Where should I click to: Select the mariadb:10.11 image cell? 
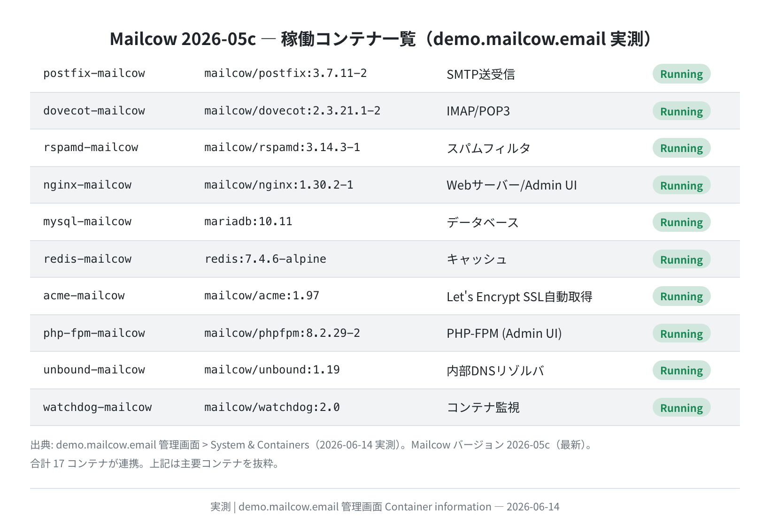pos(248,221)
